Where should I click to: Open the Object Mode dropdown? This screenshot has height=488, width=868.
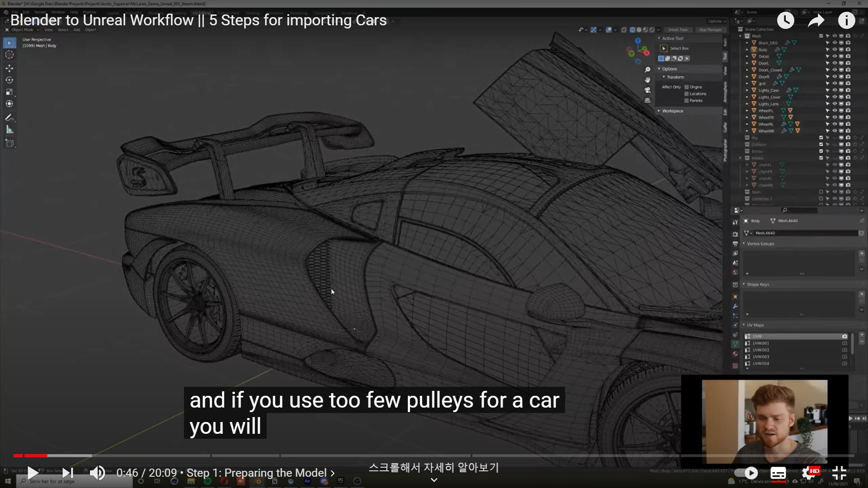[23, 30]
